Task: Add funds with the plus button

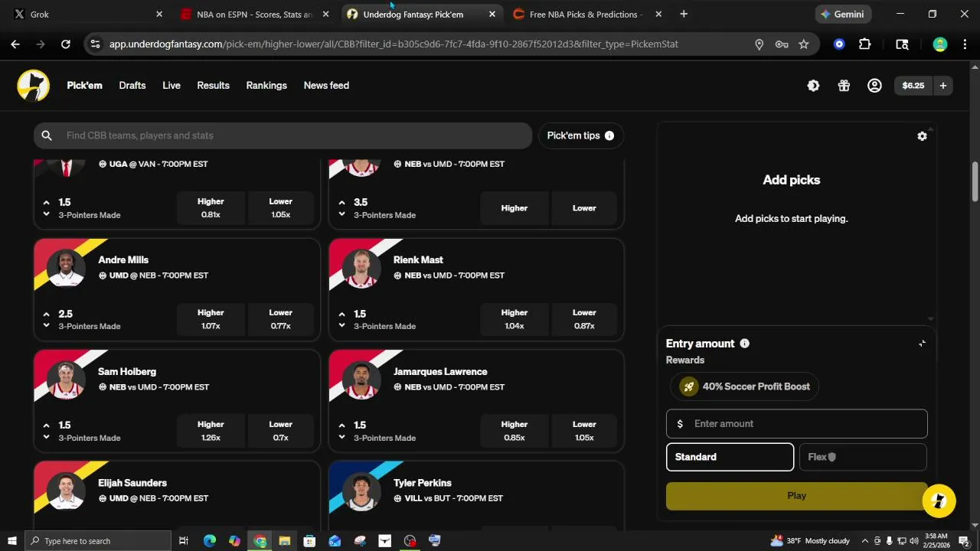Action: coord(943,86)
